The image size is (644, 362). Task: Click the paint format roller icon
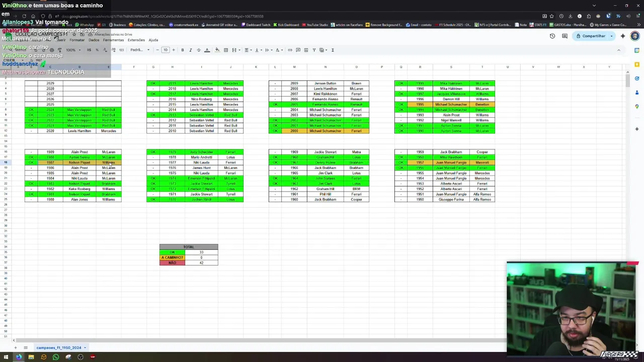pyautogui.click(x=59, y=50)
